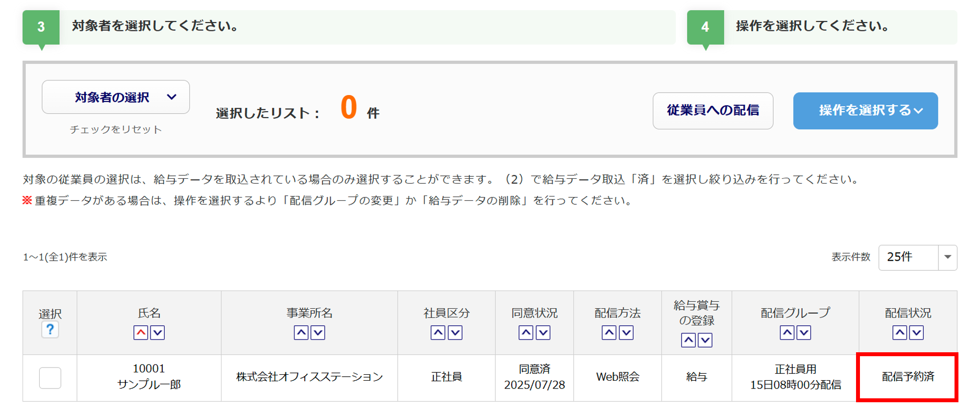This screenshot has height=414, width=980.
Task: Sort 社員区分 column ascending
Action: click(x=438, y=333)
